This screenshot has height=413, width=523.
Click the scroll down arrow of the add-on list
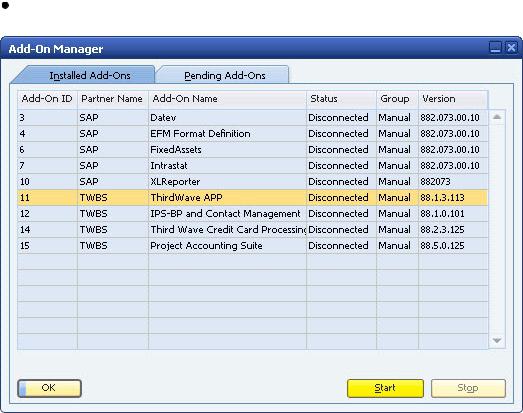point(497,340)
